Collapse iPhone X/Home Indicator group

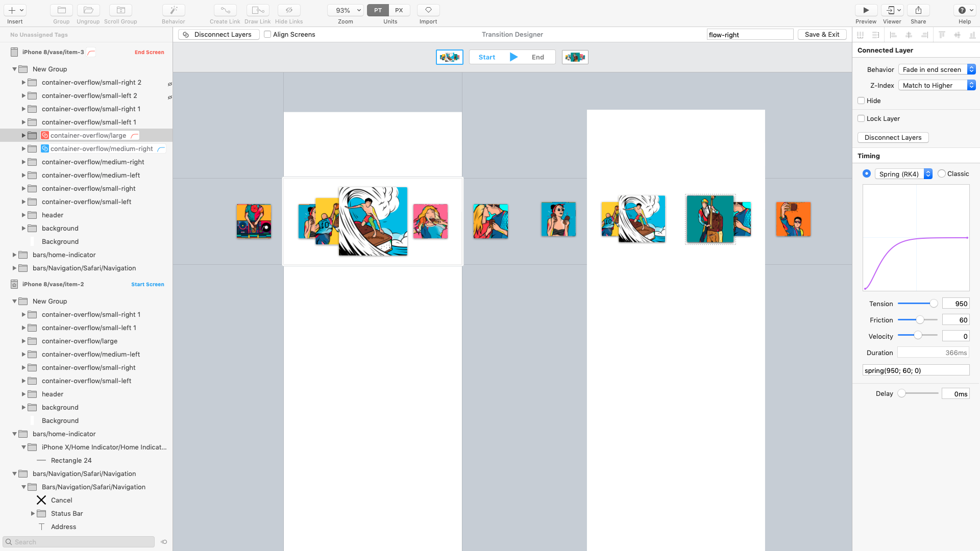(x=23, y=447)
